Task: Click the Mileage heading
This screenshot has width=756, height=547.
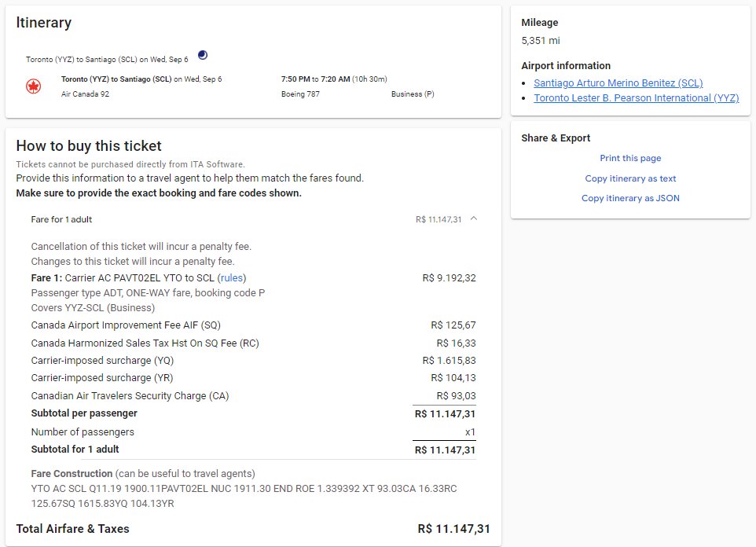Action: pos(540,23)
